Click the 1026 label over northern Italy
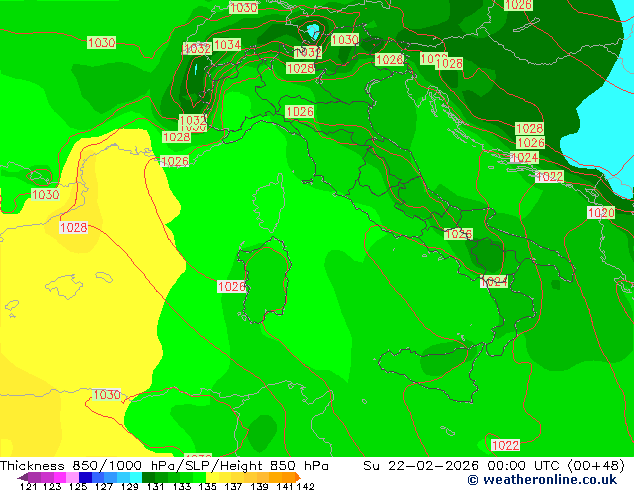The width and height of the screenshot is (634, 490). pyautogui.click(x=300, y=112)
